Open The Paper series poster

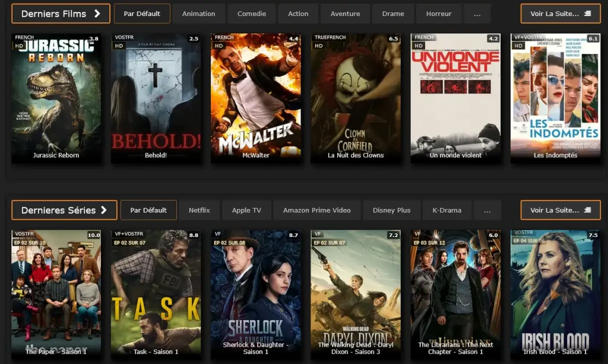coord(56,295)
